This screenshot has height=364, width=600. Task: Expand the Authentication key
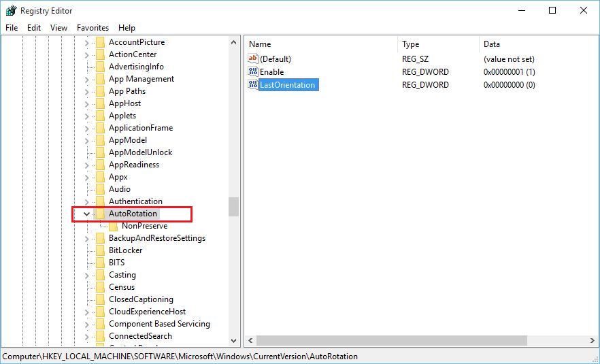point(87,201)
